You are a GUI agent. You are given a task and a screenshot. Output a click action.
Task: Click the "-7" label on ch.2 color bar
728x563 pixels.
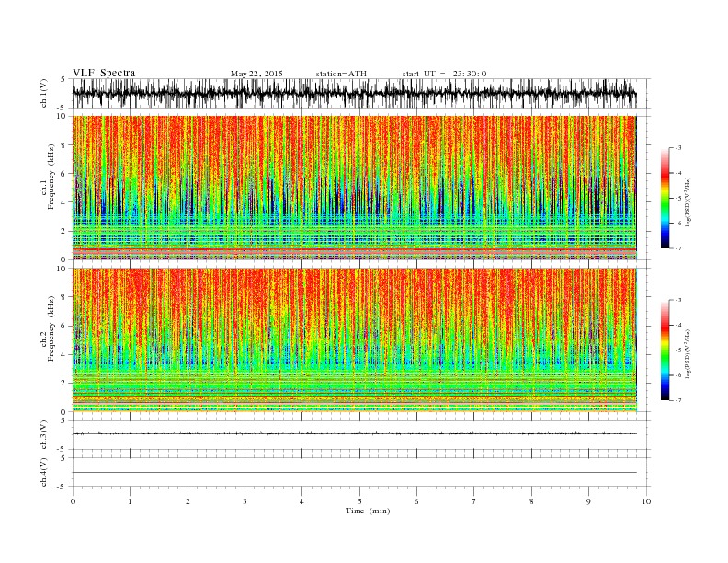[x=677, y=400]
